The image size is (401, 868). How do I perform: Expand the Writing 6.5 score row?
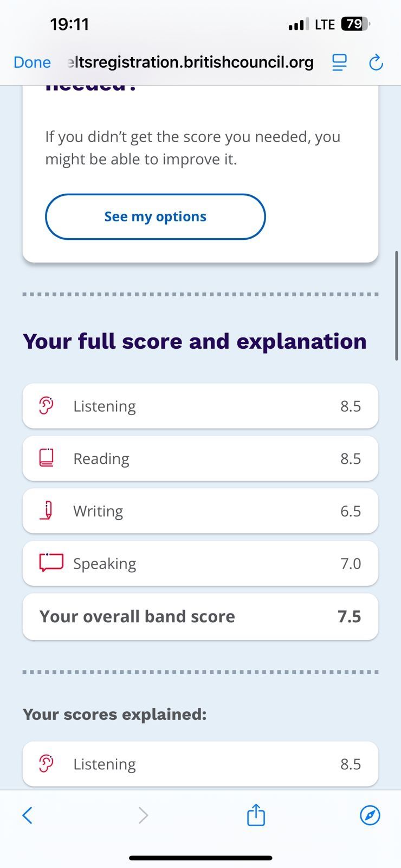(x=200, y=510)
